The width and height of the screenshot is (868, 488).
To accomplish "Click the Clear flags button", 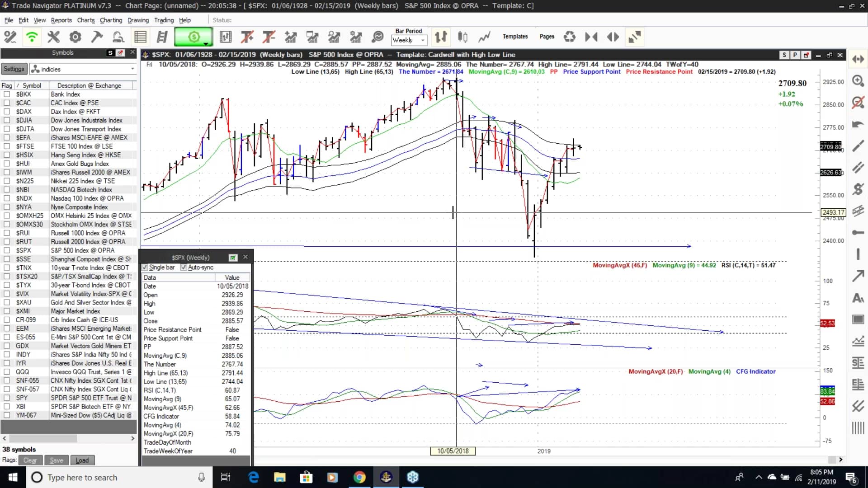I will pos(30,460).
